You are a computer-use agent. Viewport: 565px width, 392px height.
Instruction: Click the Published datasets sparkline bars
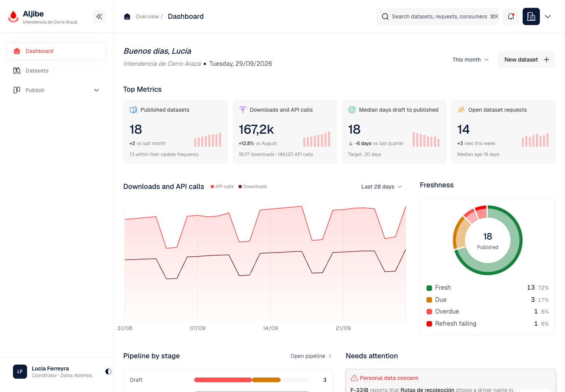click(208, 140)
